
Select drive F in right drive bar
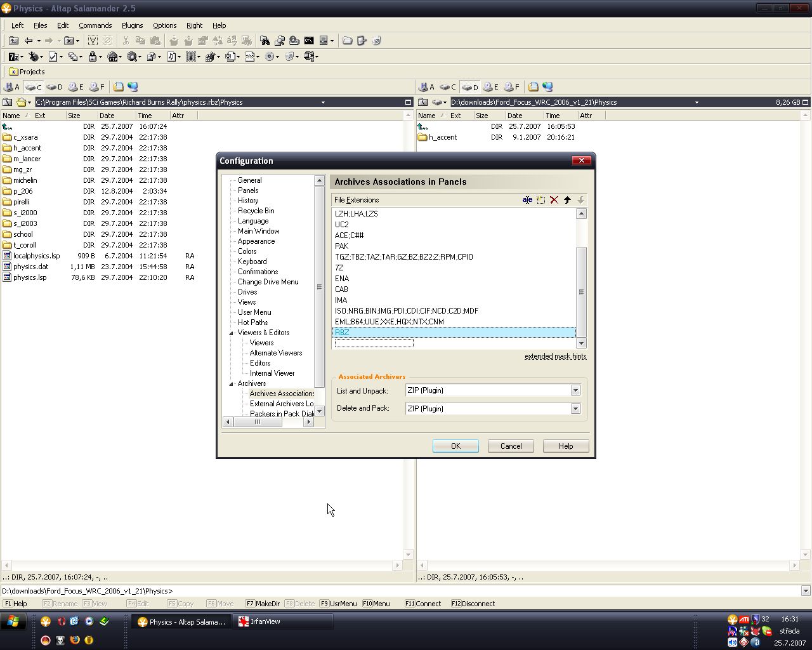(x=511, y=87)
